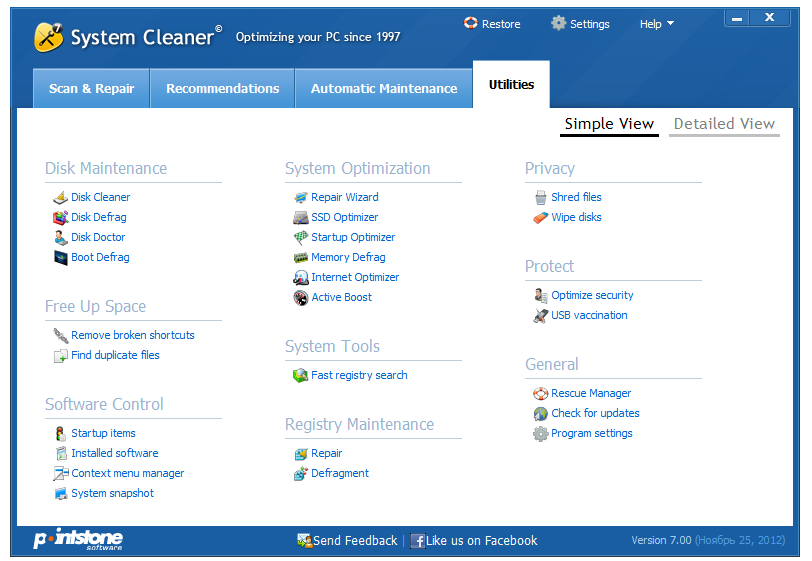This screenshot has width=812, height=561.
Task: Open the Find duplicate files link
Action: (115, 355)
